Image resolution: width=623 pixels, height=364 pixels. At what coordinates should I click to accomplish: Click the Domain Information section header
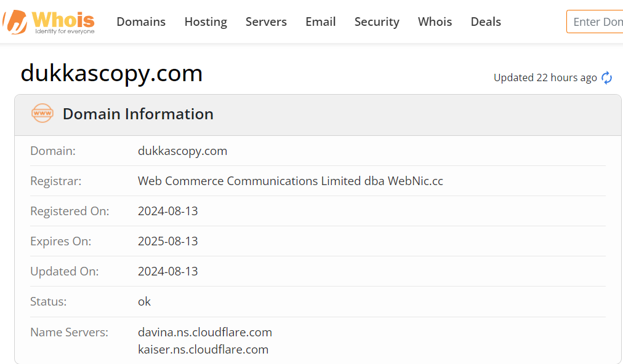pyautogui.click(x=318, y=115)
